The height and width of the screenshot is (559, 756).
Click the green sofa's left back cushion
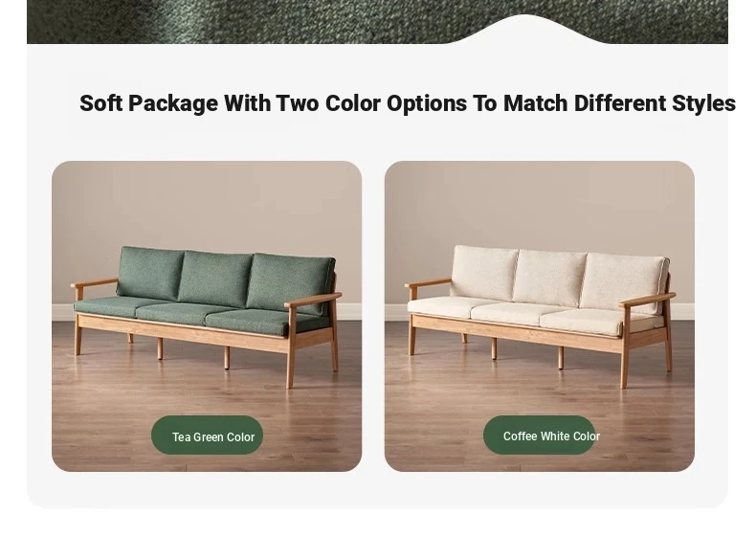coord(150,274)
